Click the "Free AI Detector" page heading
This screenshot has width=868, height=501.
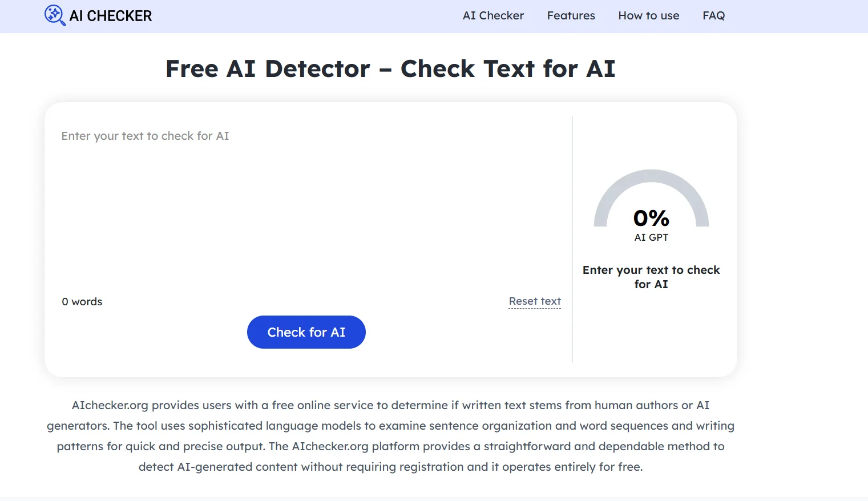click(x=390, y=68)
